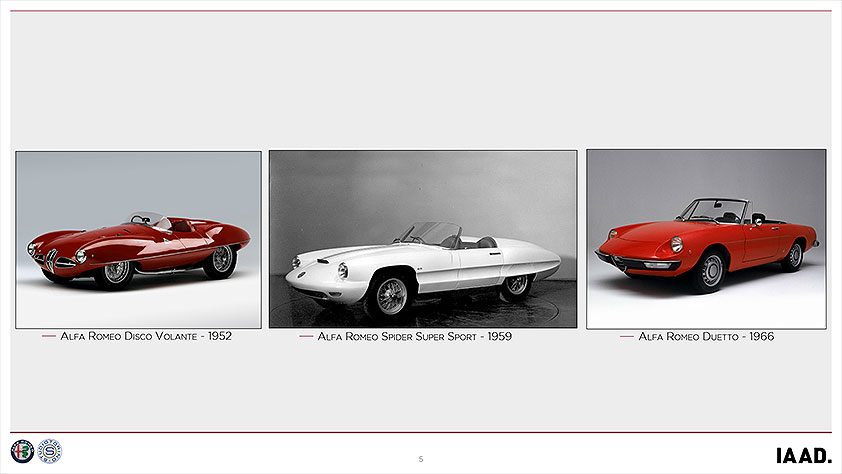Click the headlight of the white Spider
This screenshot has height=474, width=842.
342,270
